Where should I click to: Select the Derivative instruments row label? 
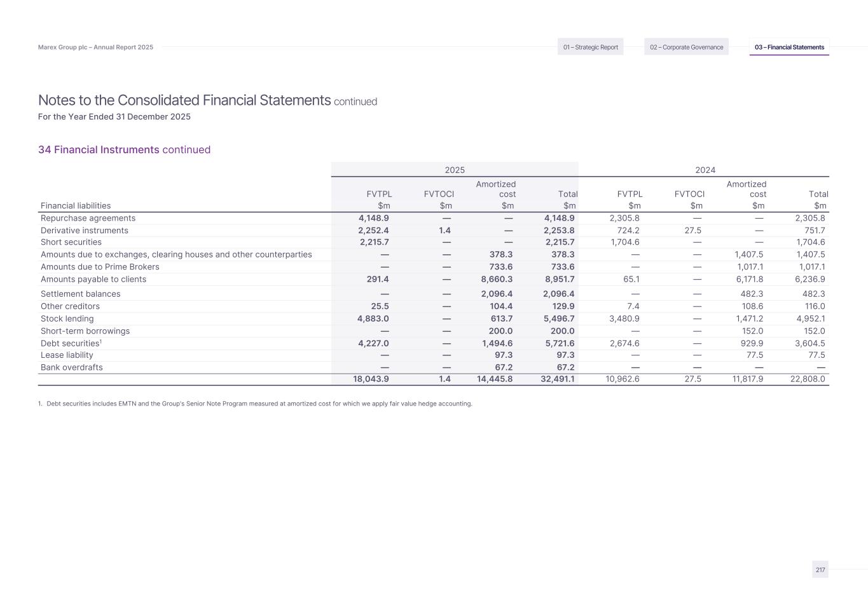point(84,231)
